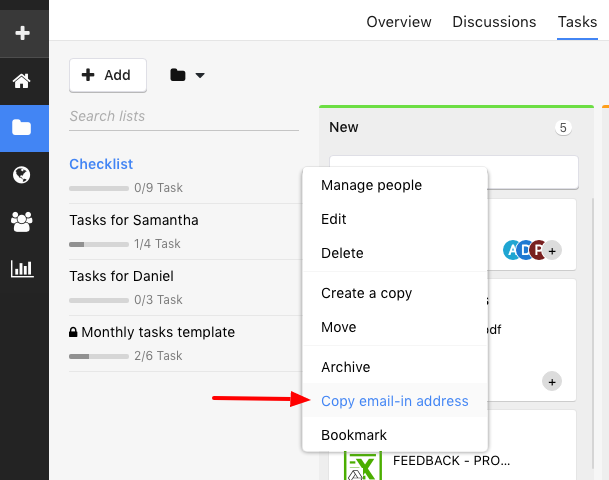Click the Excel file icon for FEEDBACK

363,465
